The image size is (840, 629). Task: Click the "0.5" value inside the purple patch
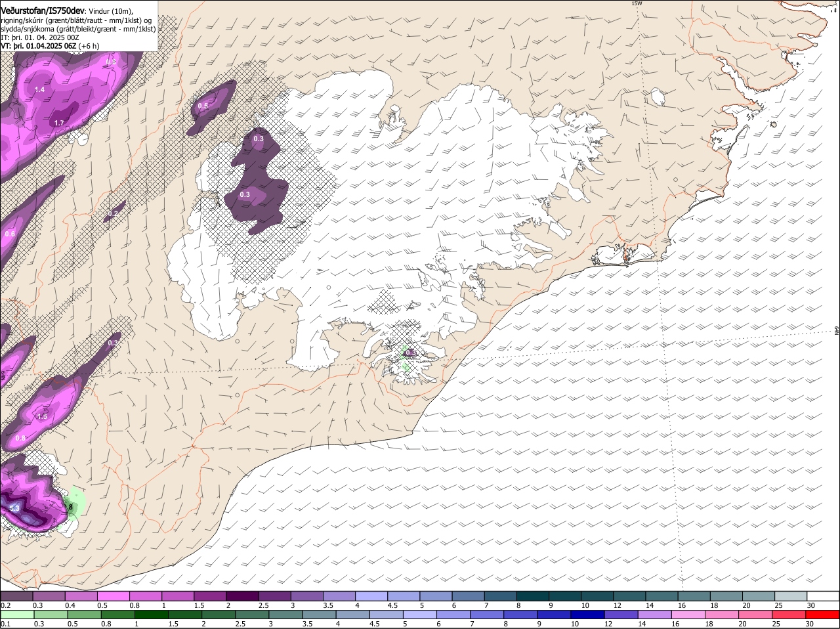(203, 106)
